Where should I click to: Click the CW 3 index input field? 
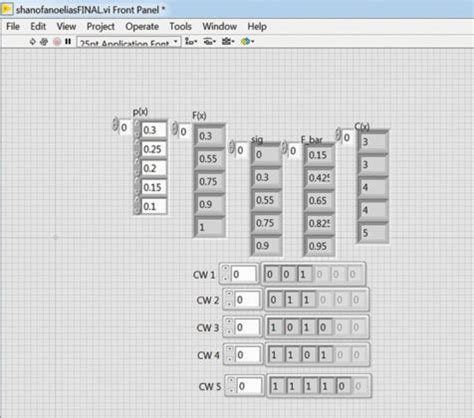point(248,327)
